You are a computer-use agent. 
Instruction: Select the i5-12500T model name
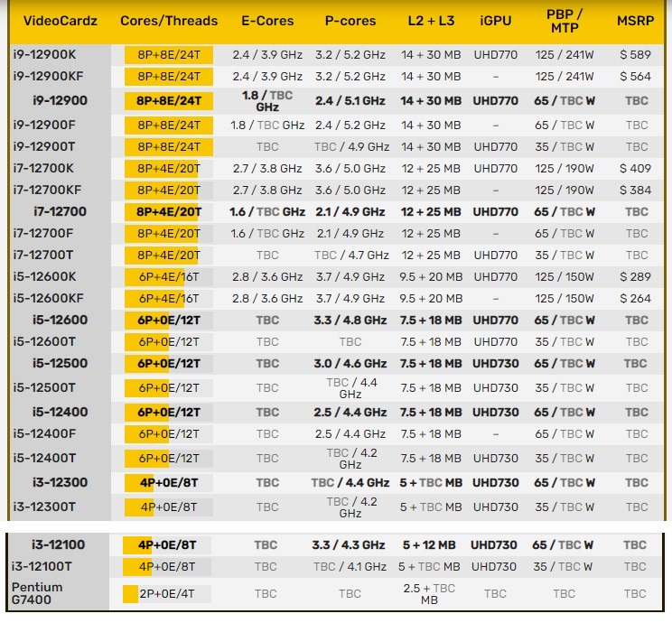click(x=44, y=387)
